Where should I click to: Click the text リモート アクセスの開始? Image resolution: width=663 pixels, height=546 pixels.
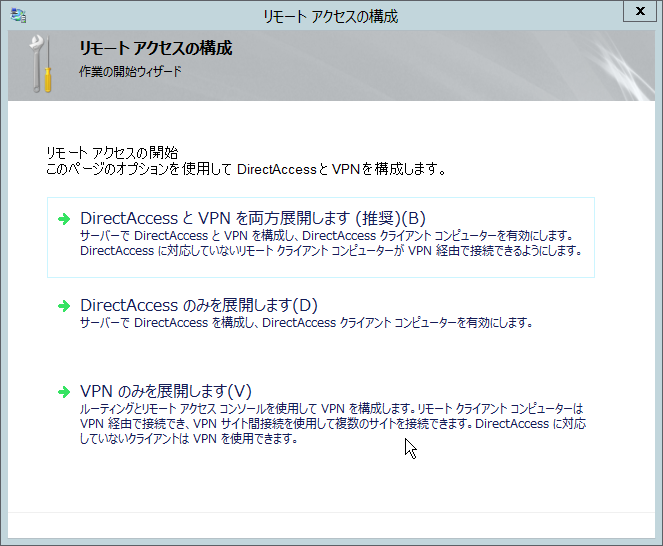click(x=112, y=153)
